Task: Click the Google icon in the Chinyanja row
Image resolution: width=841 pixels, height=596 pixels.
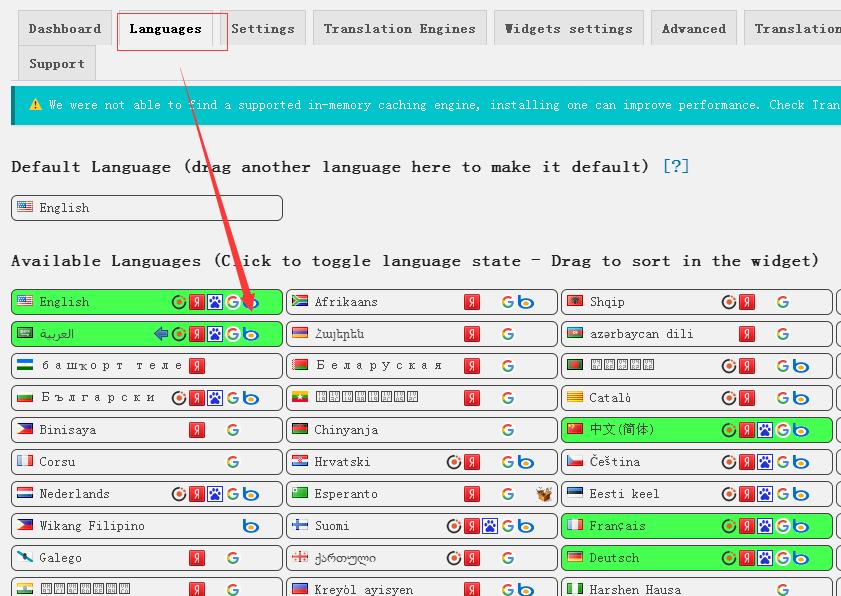Action: point(507,430)
